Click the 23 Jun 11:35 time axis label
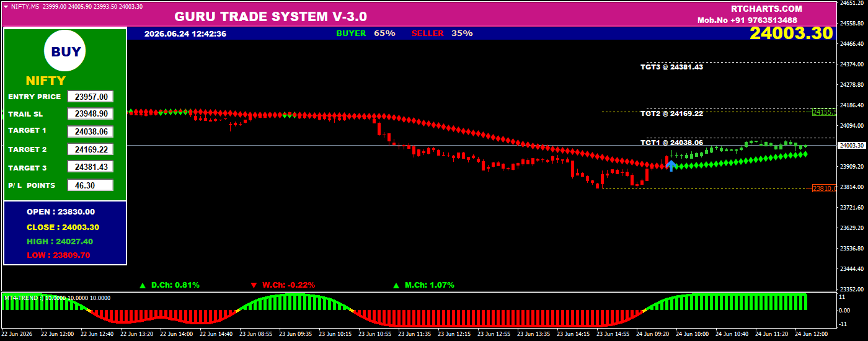This screenshot has width=868, height=341. point(414,334)
